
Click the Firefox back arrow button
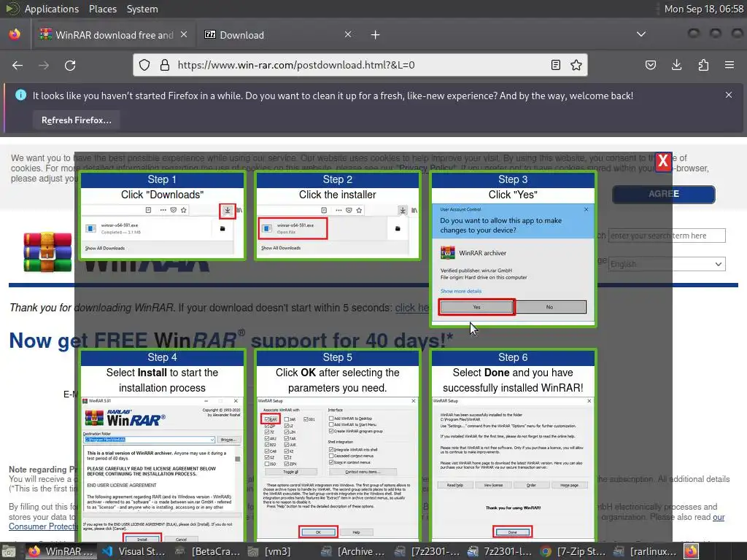tap(18, 65)
